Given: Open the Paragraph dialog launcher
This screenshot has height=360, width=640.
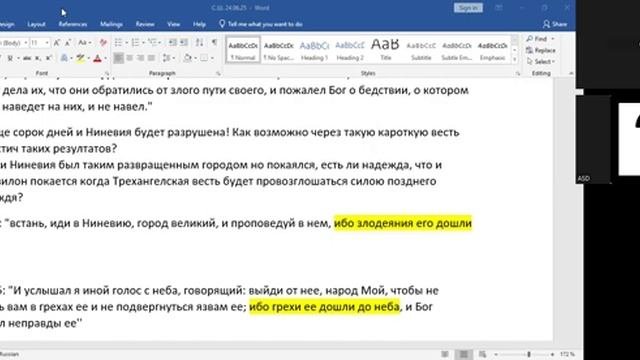Looking at the screenshot, I should pyautogui.click(x=218, y=73).
